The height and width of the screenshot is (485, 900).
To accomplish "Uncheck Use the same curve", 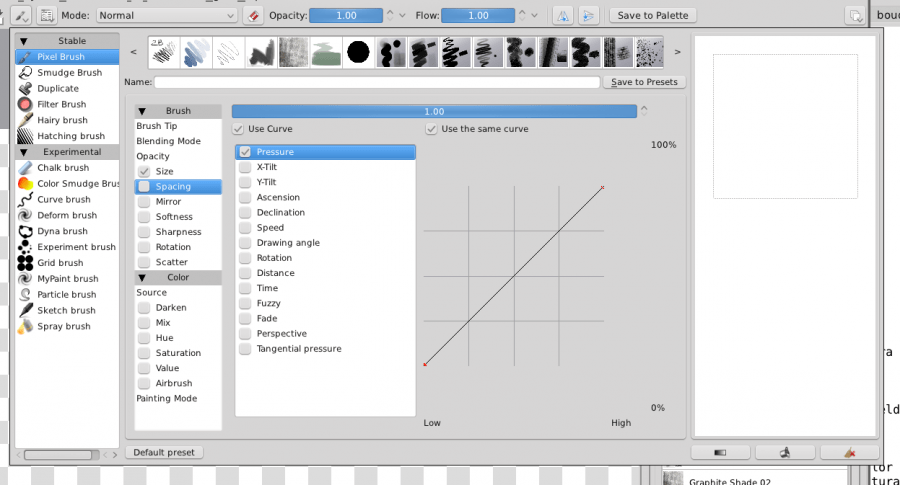I will (x=431, y=129).
